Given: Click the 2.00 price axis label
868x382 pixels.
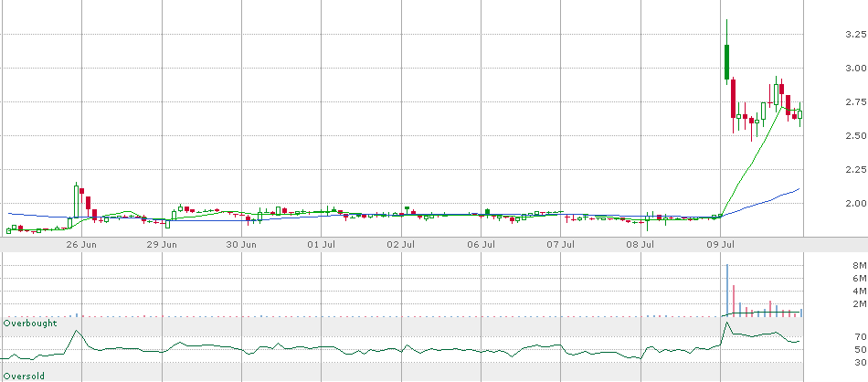Looking at the screenshot, I should point(855,203).
